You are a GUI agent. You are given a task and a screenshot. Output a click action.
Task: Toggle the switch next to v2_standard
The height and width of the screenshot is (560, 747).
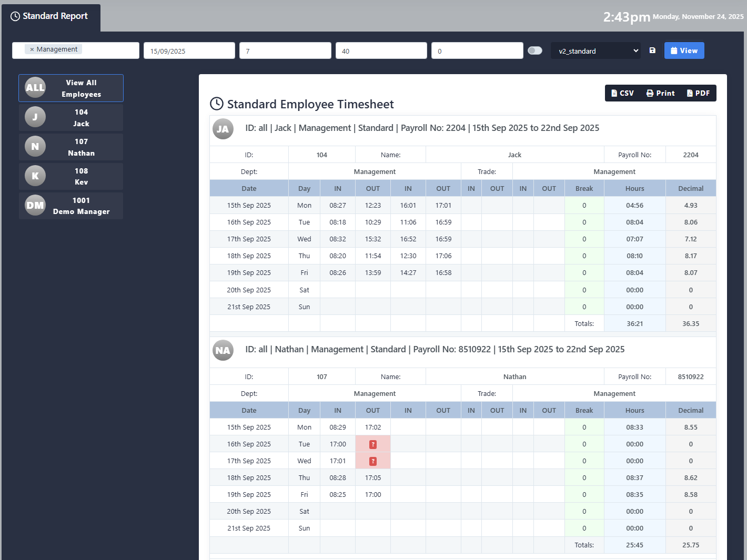click(x=535, y=50)
